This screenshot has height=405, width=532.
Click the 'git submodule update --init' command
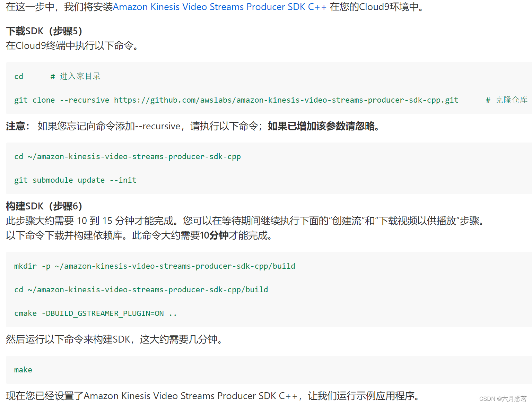(75, 180)
